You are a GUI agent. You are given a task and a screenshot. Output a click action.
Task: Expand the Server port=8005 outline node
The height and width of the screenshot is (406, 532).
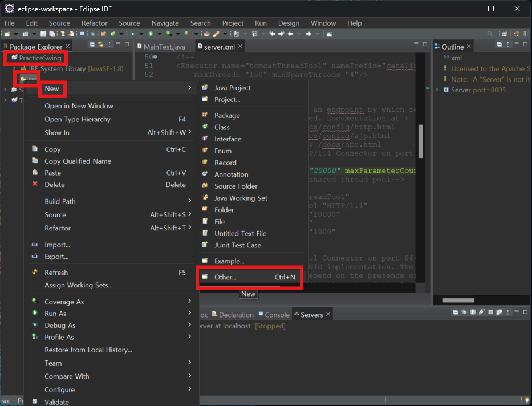(x=437, y=90)
